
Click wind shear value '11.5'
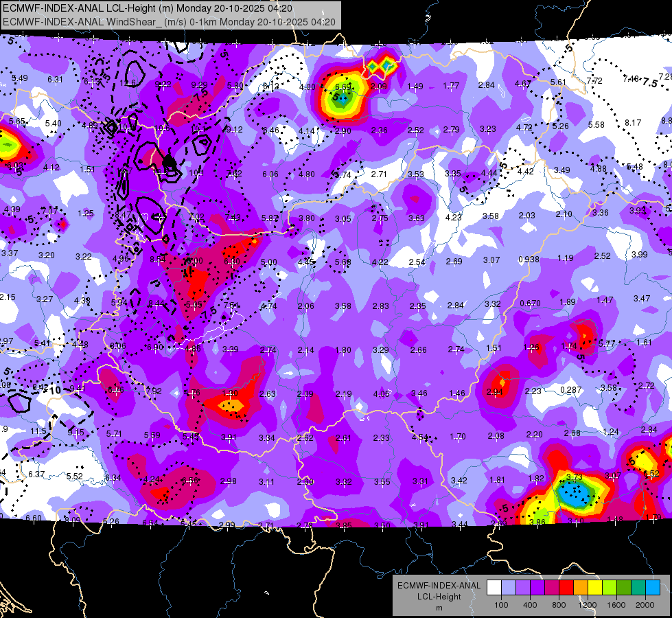coord(38,431)
